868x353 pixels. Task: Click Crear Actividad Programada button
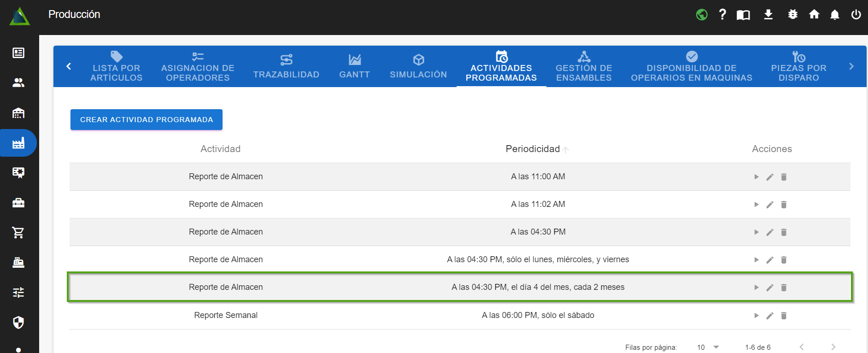(x=146, y=120)
